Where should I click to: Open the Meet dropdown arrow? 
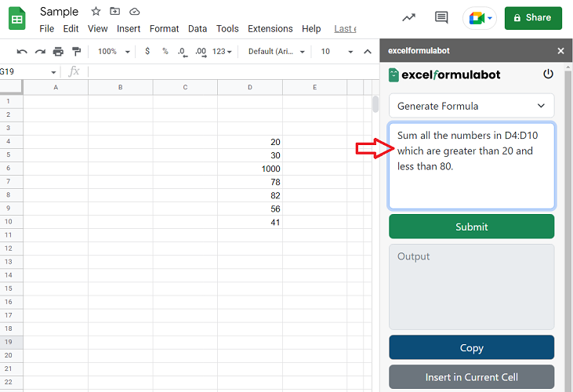tap(490, 18)
